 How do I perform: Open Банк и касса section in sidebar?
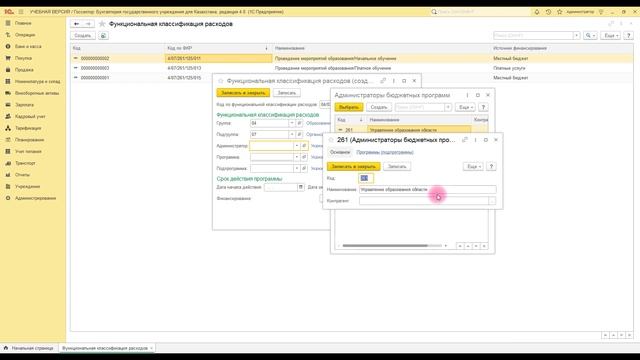[x=28, y=47]
